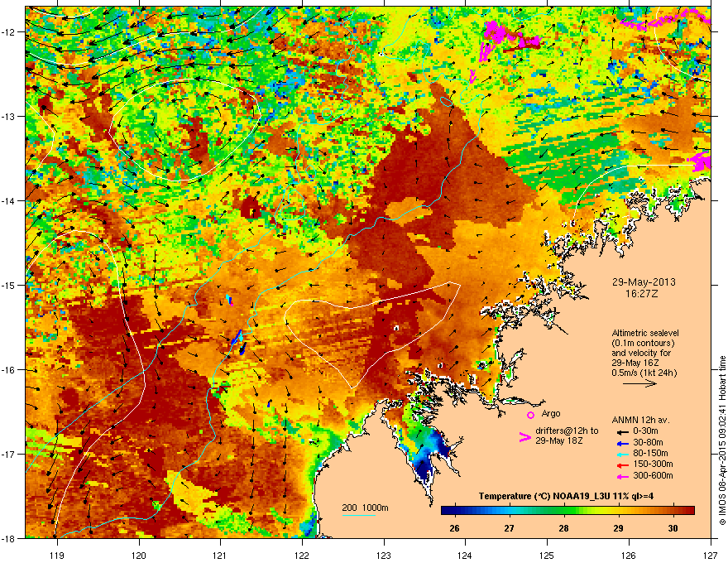Click the "Altimetric sealevel" caption line
The width and height of the screenshot is (728, 563).
pos(645,333)
